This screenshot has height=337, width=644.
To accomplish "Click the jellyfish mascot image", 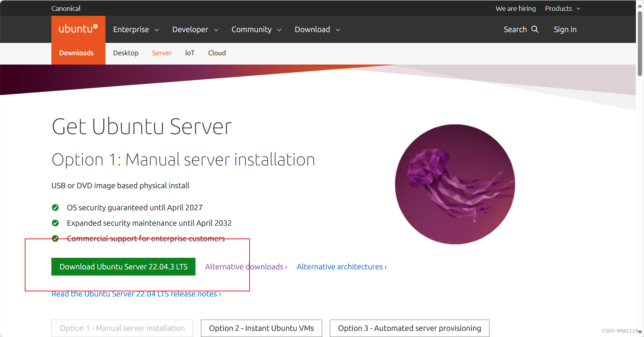I will tap(455, 184).
